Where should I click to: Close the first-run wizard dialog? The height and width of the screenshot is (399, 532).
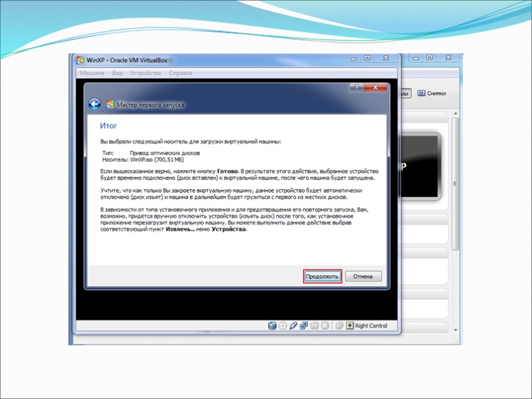coord(375,87)
